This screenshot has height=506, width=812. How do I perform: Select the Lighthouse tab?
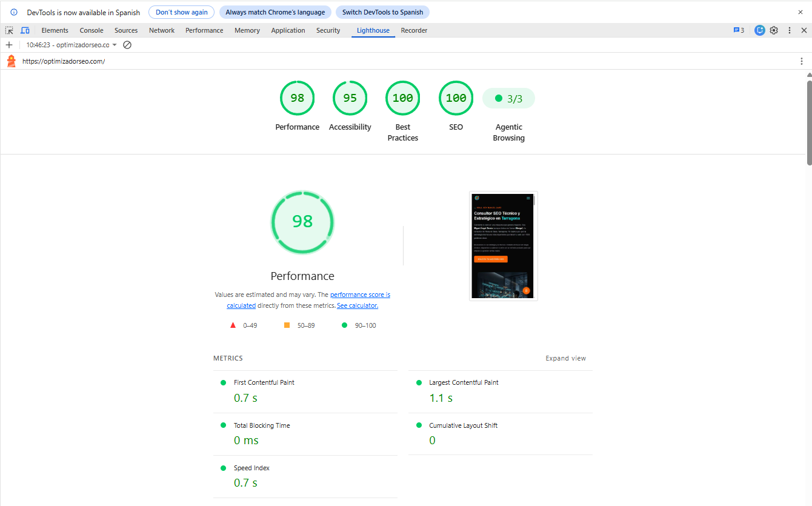373,30
